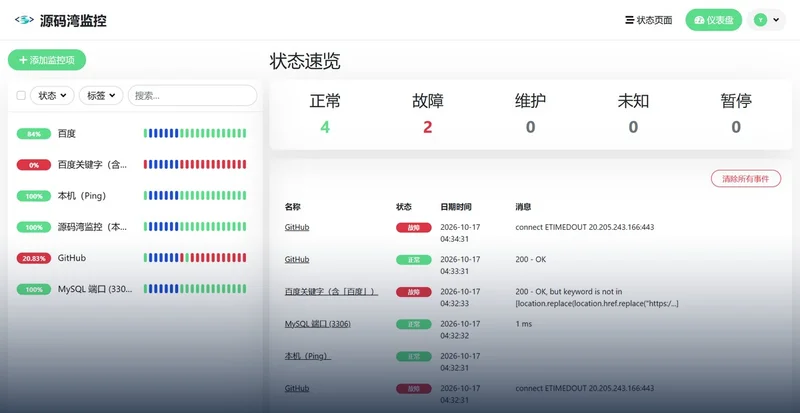The image size is (800, 413).
Task: Open the 仪表盘 dashboard button
Action: click(x=713, y=20)
